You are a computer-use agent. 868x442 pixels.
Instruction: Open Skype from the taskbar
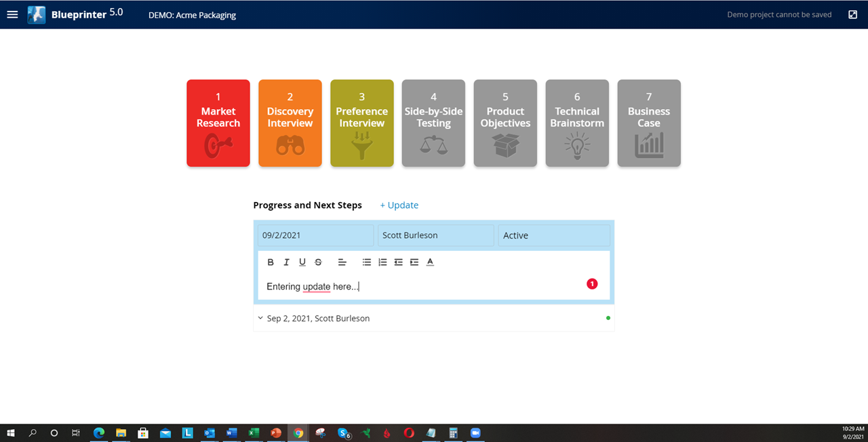pos(344,433)
